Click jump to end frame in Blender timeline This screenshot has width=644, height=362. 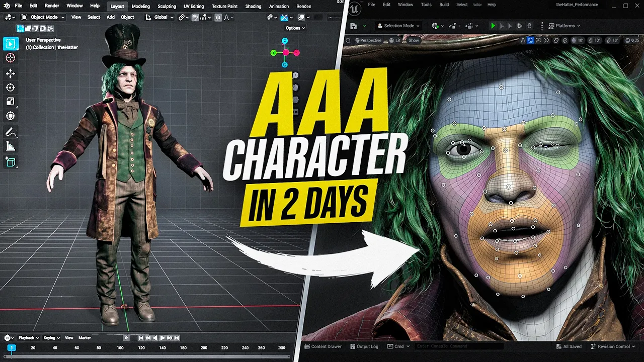tap(177, 338)
